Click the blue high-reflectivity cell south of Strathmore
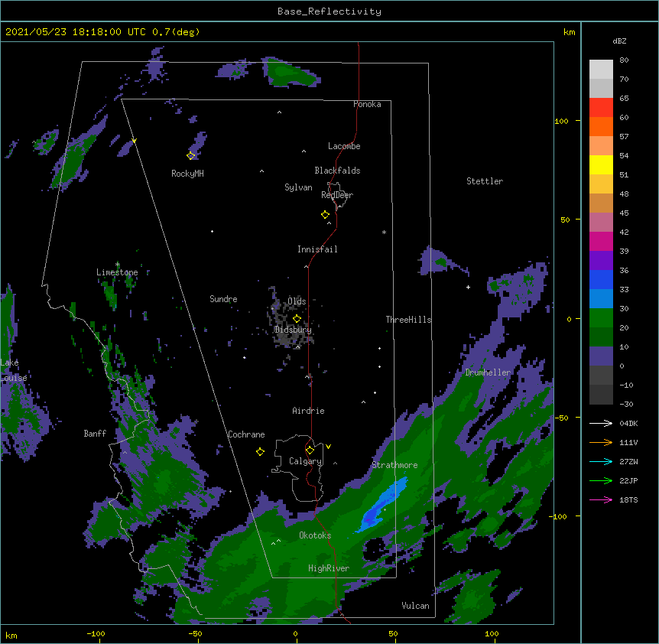The image size is (659, 644). (382, 506)
